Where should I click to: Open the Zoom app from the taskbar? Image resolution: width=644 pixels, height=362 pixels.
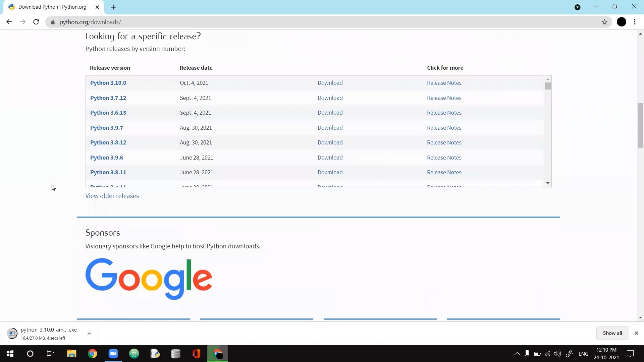[113, 354]
